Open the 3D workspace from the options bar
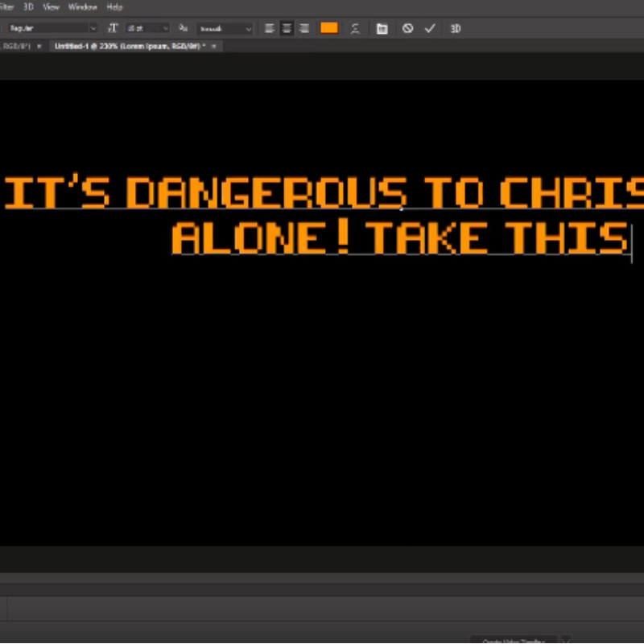Viewport: 644px width, 644px height. pos(456,28)
